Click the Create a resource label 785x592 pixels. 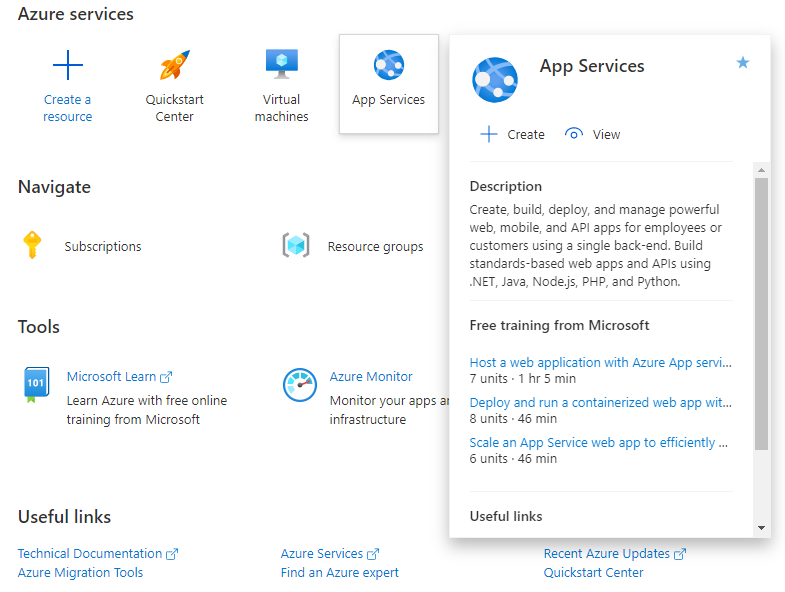pos(68,108)
